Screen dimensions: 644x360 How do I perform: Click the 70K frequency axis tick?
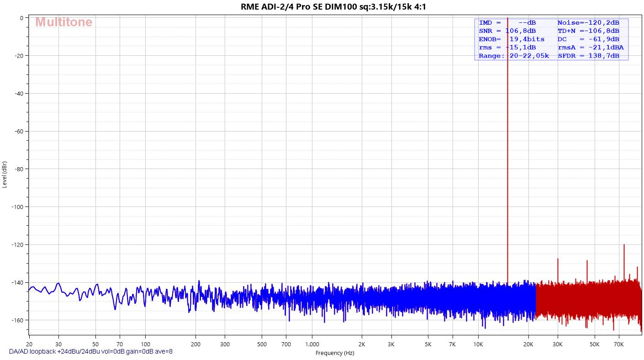pos(619,344)
